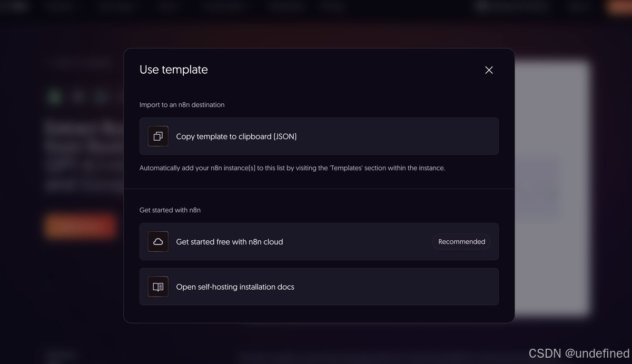This screenshot has width=632, height=364.
Task: Expand the second nav item's dropdown menu
Action: 116,7
